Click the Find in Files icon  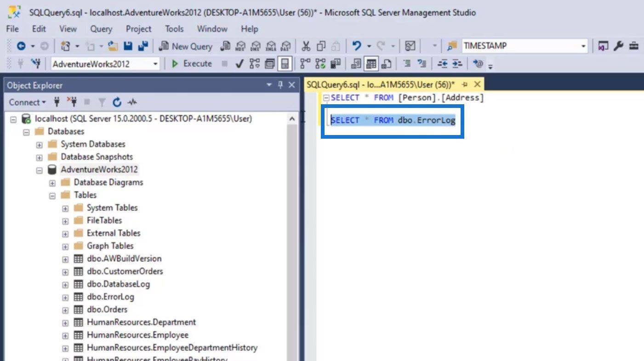point(452,46)
